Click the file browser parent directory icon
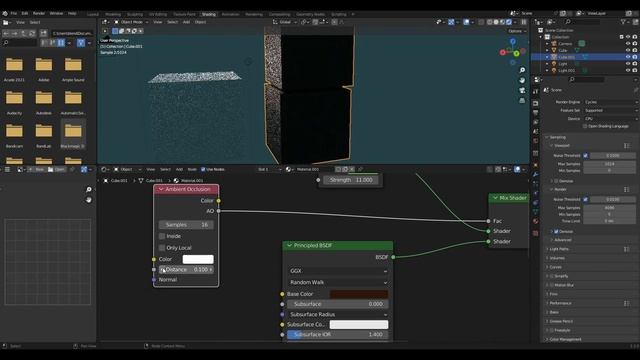 pos(23,33)
